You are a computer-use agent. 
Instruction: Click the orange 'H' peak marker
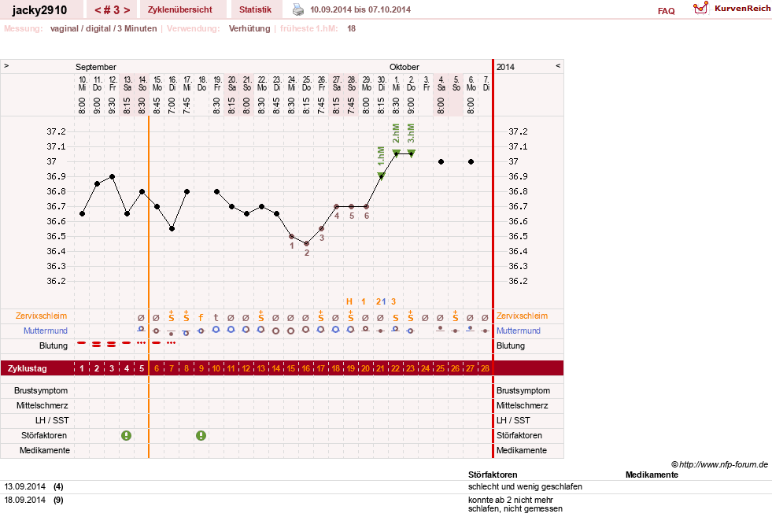click(x=349, y=301)
